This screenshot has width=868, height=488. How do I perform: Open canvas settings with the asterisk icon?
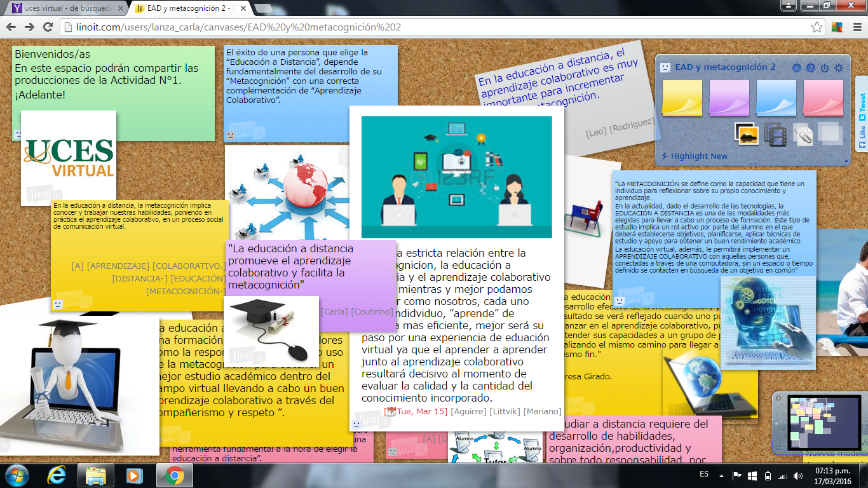(x=838, y=67)
